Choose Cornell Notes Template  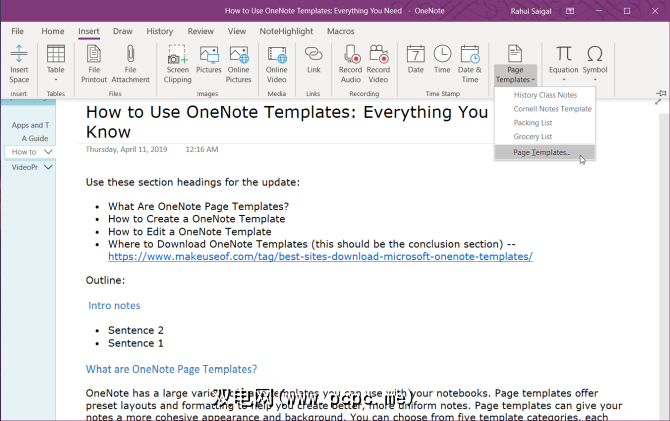[x=545, y=109]
